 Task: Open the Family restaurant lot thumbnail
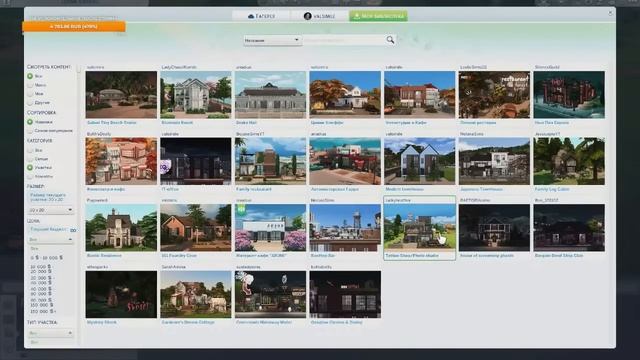270,161
